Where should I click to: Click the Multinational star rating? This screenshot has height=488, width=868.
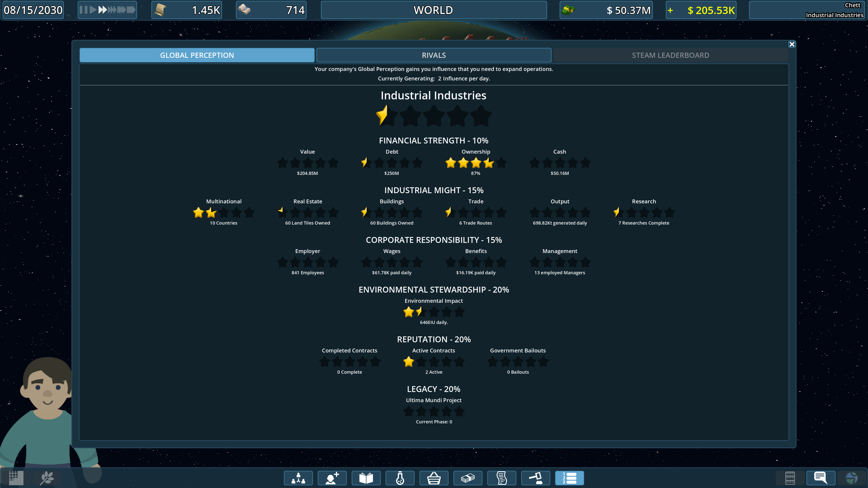click(224, 213)
